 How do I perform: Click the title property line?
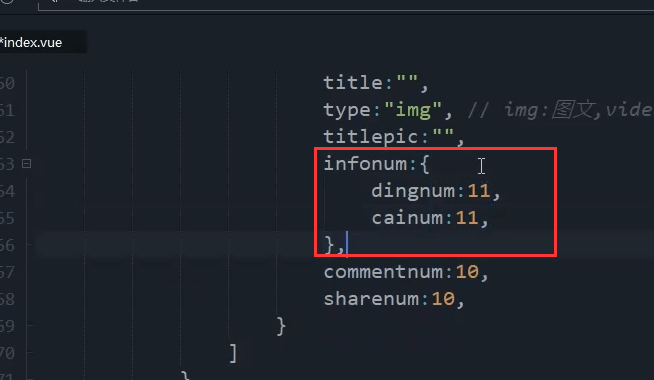click(x=376, y=83)
